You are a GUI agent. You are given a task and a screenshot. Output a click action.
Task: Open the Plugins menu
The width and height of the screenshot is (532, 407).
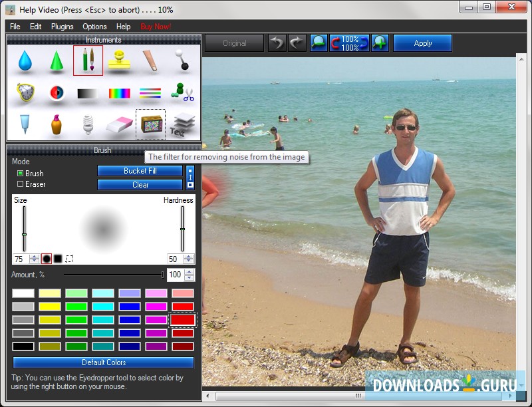pyautogui.click(x=62, y=27)
